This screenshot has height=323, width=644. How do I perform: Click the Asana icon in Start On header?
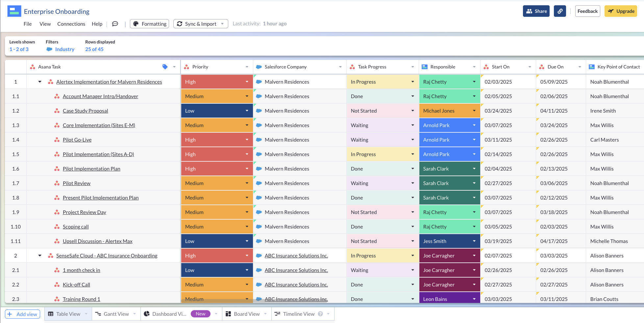[486, 67]
